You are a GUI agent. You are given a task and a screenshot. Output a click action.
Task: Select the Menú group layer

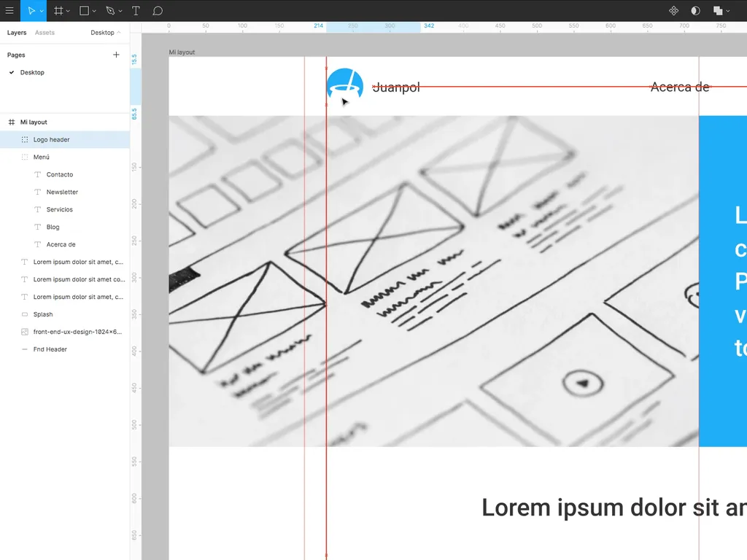pyautogui.click(x=65, y=157)
